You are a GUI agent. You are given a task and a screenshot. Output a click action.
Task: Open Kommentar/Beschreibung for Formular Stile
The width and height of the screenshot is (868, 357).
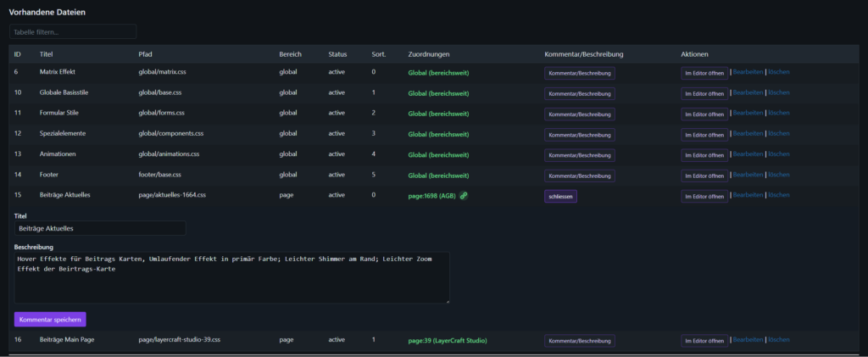pyautogui.click(x=580, y=114)
